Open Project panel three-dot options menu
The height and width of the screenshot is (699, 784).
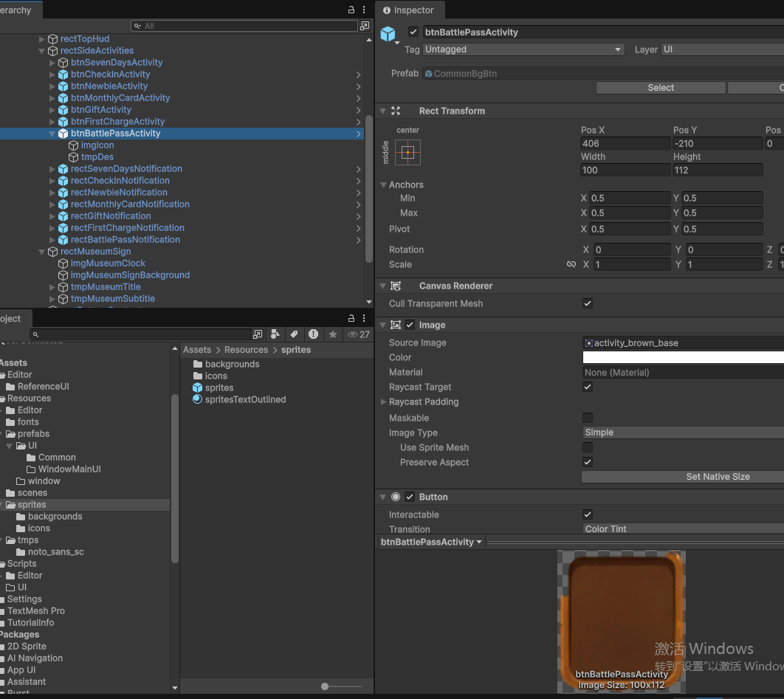(x=364, y=318)
